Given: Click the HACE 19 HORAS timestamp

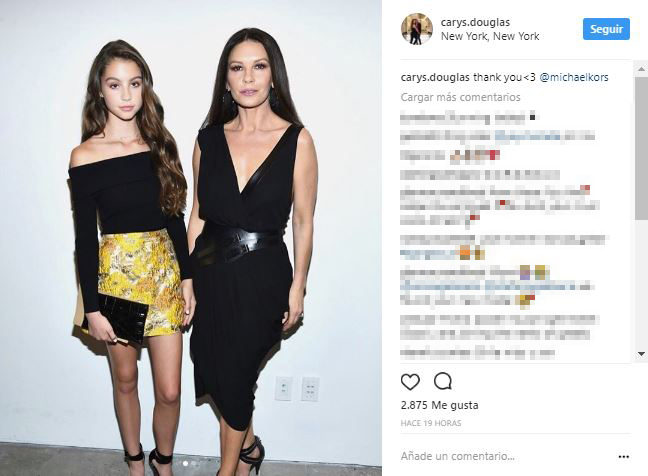Looking at the screenshot, I should pos(431,423).
